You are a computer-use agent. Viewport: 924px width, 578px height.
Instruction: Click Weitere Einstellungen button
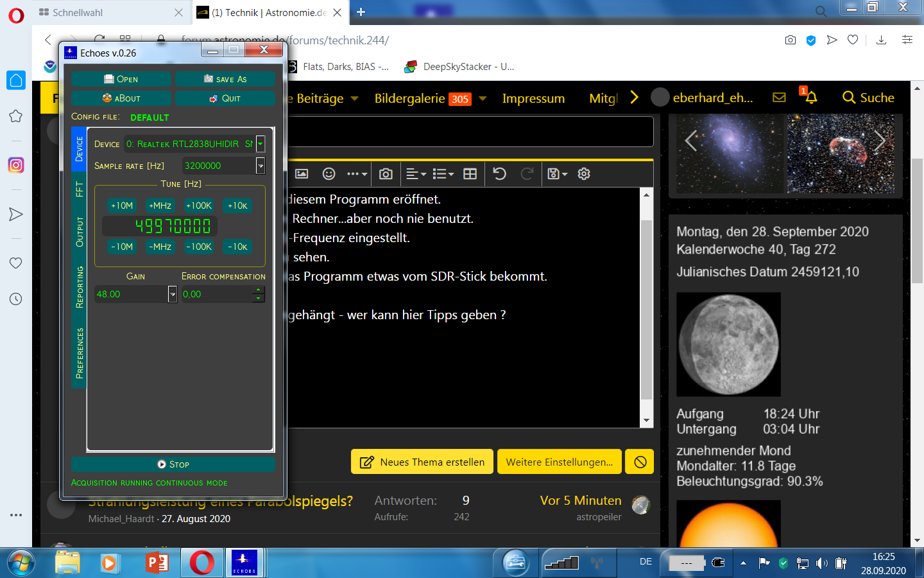coord(560,462)
